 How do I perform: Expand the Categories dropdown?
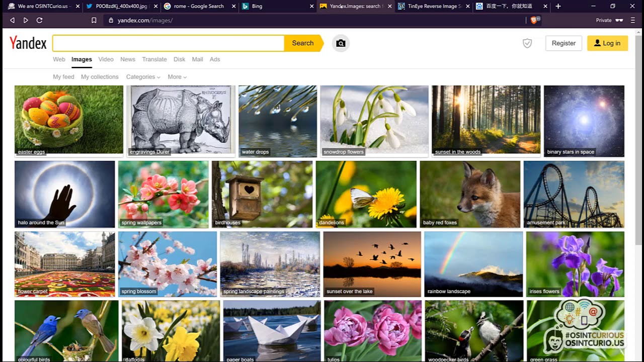[x=142, y=76]
